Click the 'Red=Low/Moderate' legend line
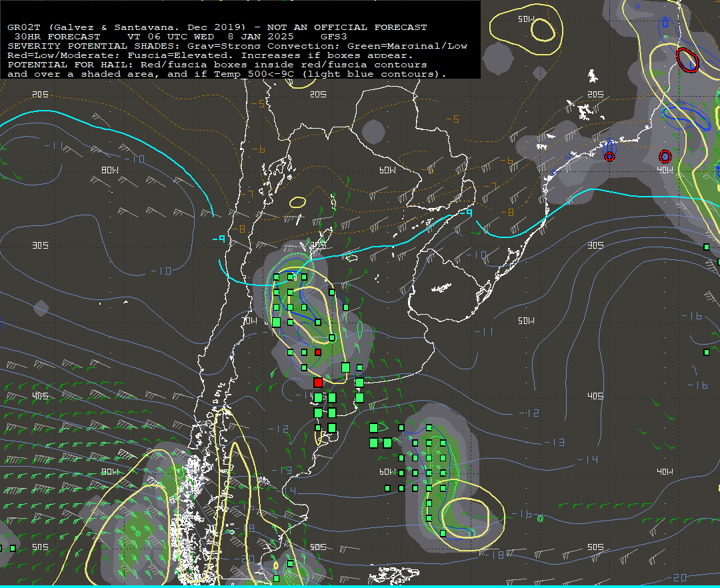Image resolution: width=720 pixels, height=588 pixels. tap(211, 55)
